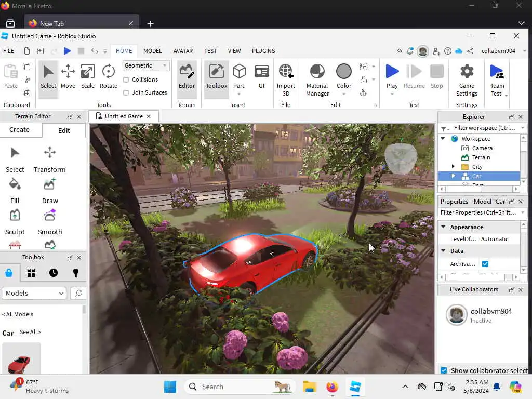Switch to the TEST ribbon tab
This screenshot has width=532, height=399.
[x=210, y=51]
